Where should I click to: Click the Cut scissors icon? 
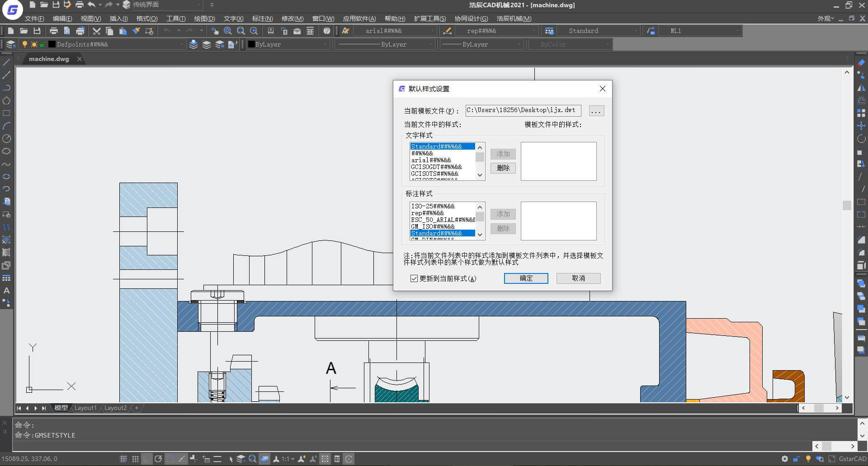coord(96,31)
